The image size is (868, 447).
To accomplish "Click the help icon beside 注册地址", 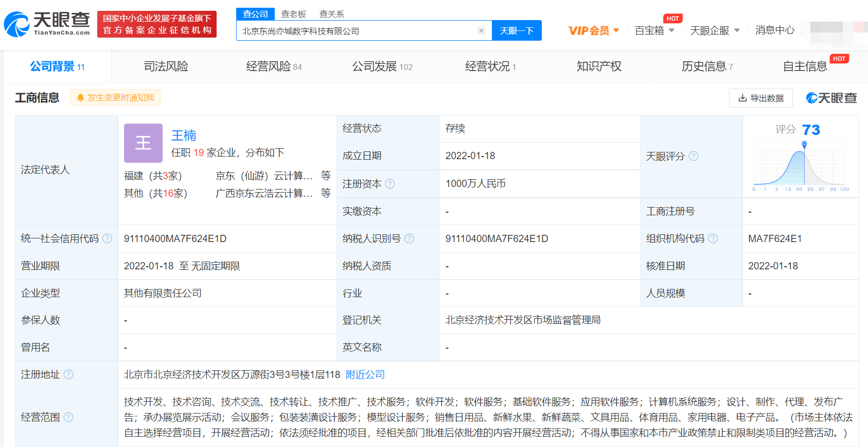I will pos(68,374).
